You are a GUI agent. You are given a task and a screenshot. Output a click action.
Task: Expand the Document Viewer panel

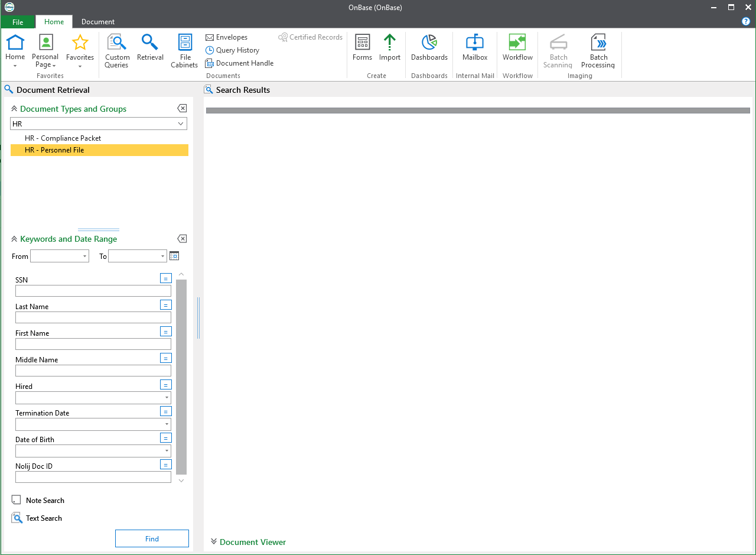pos(214,541)
